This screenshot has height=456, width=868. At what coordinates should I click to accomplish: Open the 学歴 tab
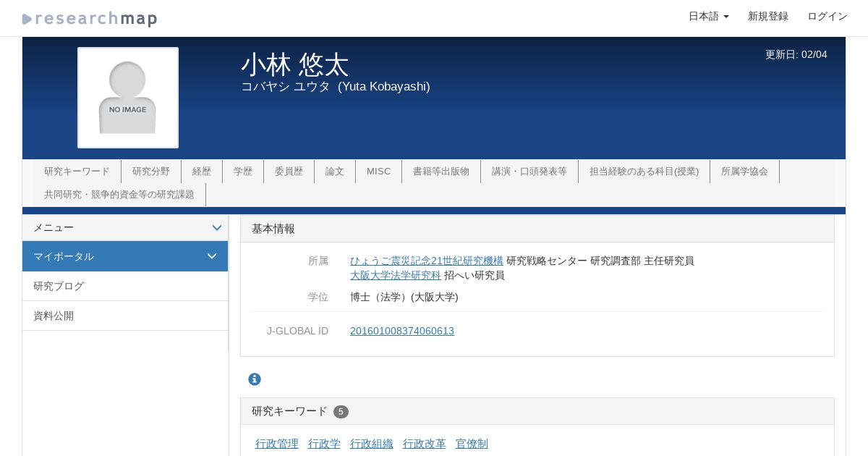coord(243,172)
